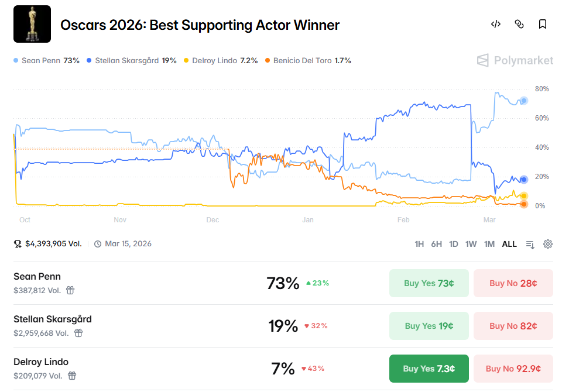Copy link with the chain icon
The width and height of the screenshot is (562, 392).
pos(519,24)
